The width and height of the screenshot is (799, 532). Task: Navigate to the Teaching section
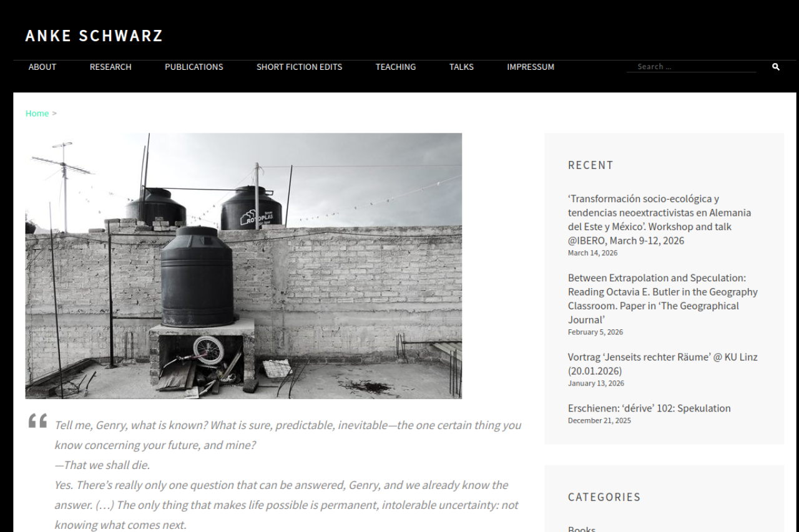[x=396, y=67]
